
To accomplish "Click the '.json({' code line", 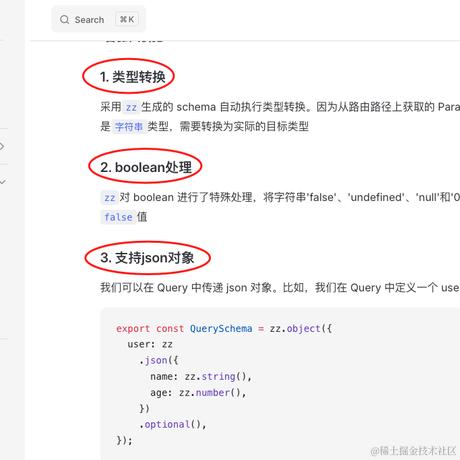I will point(159,360).
